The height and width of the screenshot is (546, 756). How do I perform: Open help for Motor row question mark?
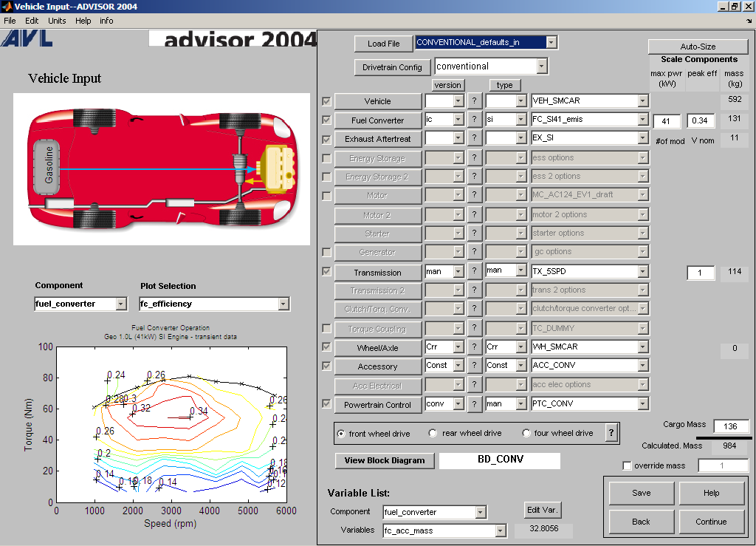coord(475,195)
